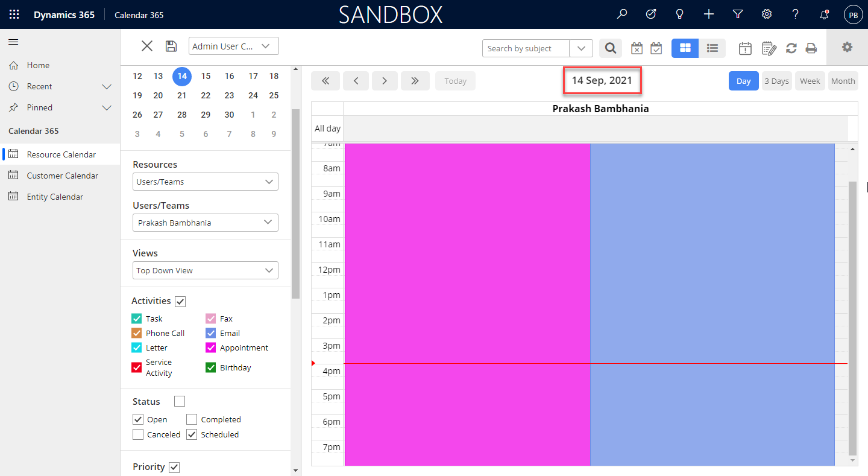
Task: Click the Search by subject field
Action: pyautogui.click(x=526, y=48)
